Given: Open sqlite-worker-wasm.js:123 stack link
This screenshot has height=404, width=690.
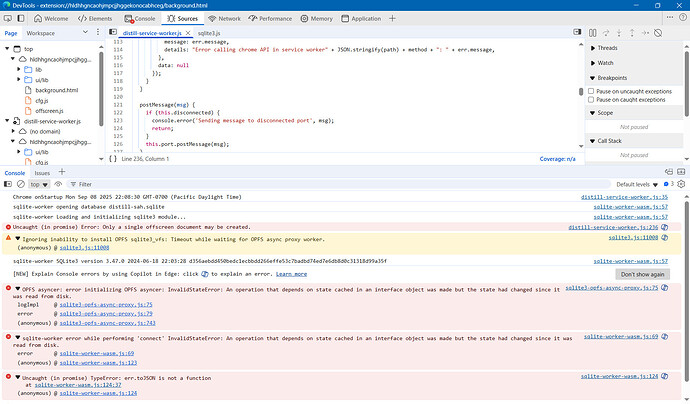Looking at the screenshot, I should [98, 363].
